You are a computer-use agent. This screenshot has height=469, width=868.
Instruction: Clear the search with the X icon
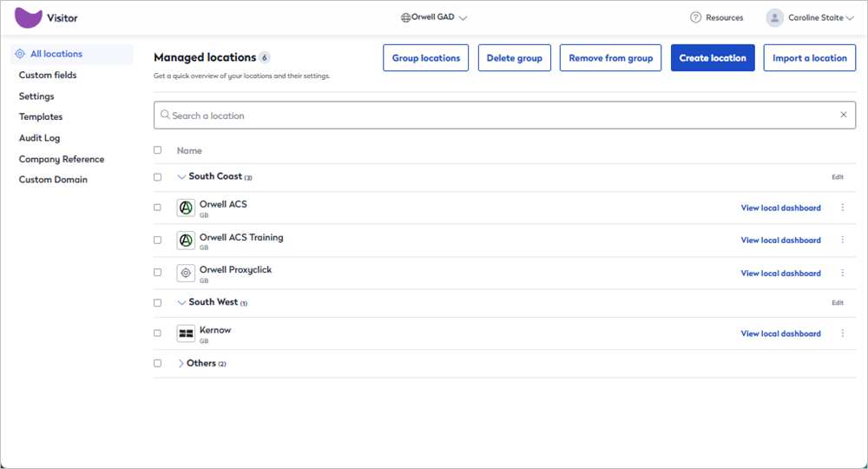pos(844,115)
